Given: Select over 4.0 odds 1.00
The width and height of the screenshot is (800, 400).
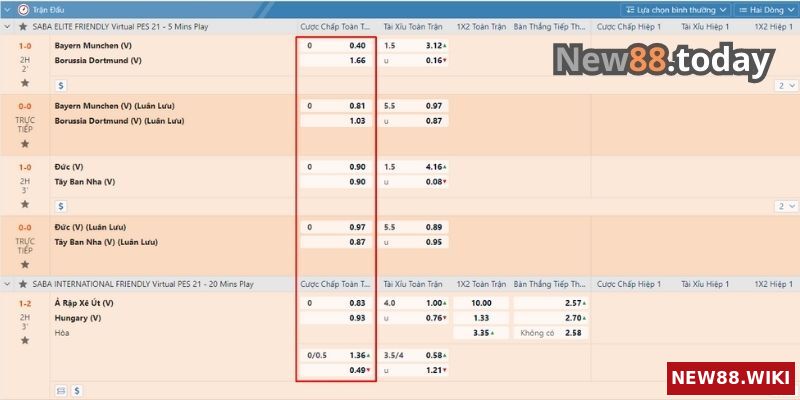Looking at the screenshot, I should pyautogui.click(x=415, y=303).
